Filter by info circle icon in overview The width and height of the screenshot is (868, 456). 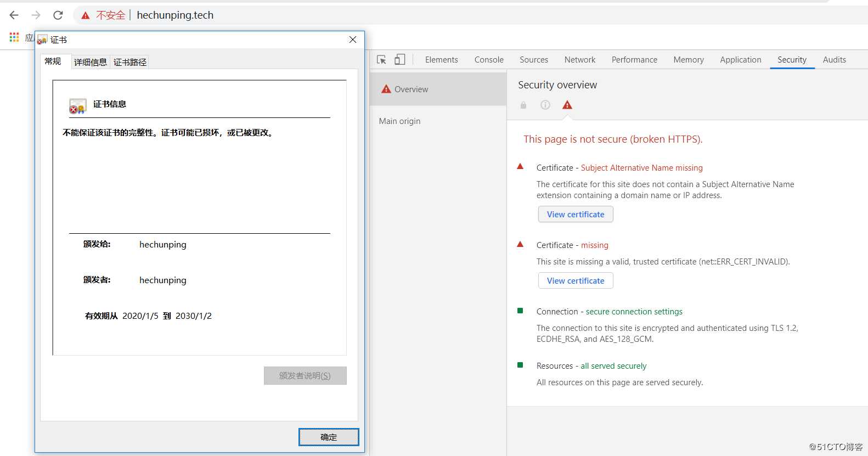(x=545, y=105)
